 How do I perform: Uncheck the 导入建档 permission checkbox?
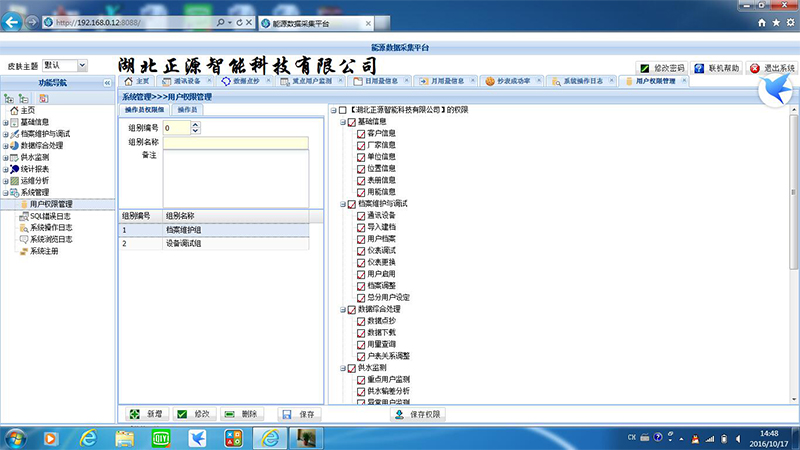click(x=361, y=228)
